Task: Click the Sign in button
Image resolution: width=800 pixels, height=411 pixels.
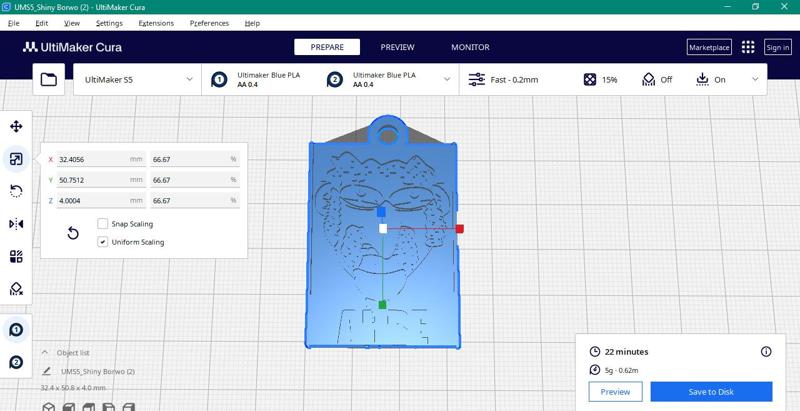Action: pos(778,47)
